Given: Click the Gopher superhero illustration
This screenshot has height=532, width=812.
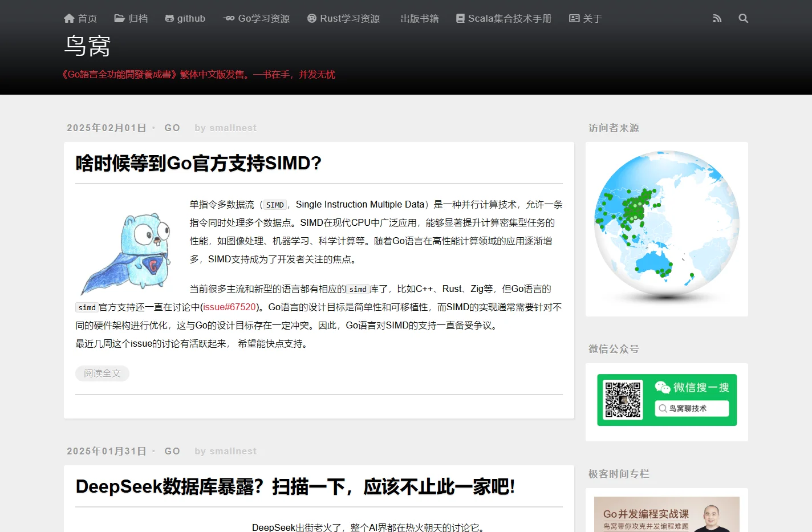Looking at the screenshot, I should coord(127,254).
